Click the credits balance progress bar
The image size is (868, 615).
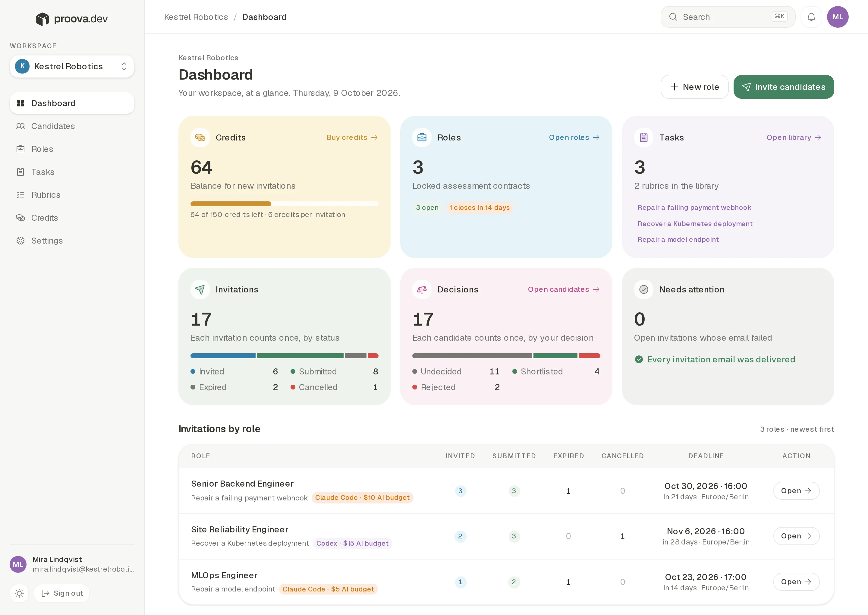(284, 204)
